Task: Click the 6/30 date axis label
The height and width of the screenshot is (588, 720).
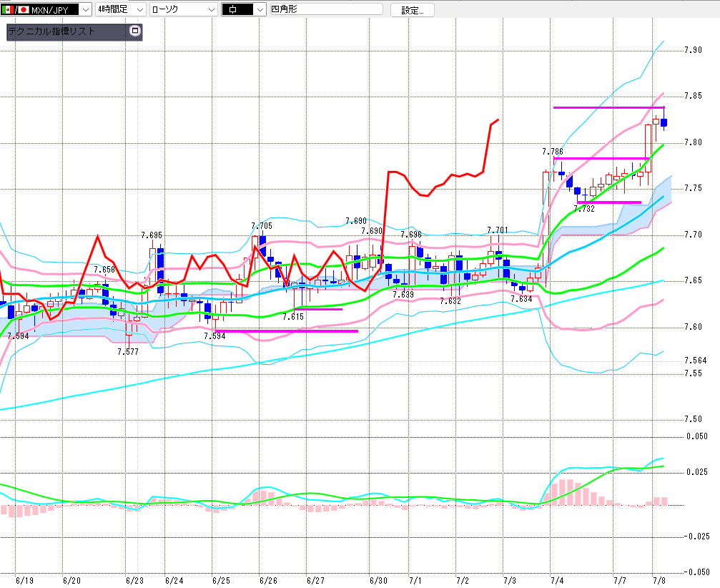Action: (x=378, y=581)
